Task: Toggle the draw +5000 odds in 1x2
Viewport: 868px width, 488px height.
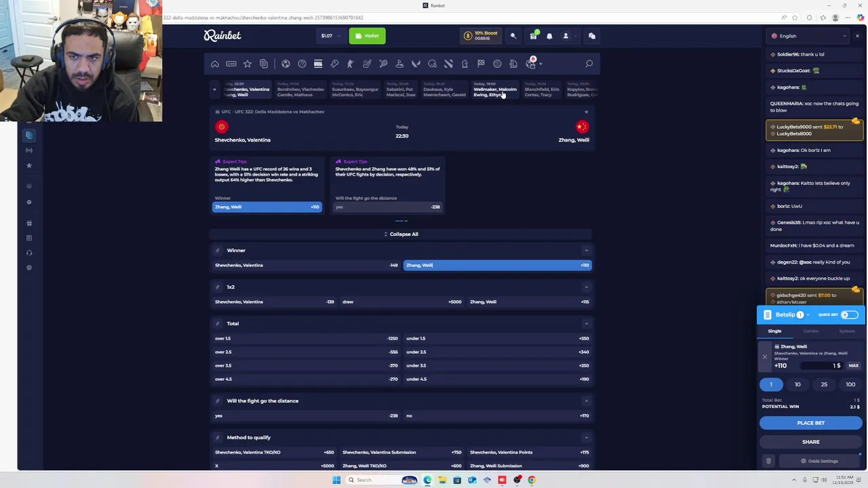Action: [x=402, y=302]
